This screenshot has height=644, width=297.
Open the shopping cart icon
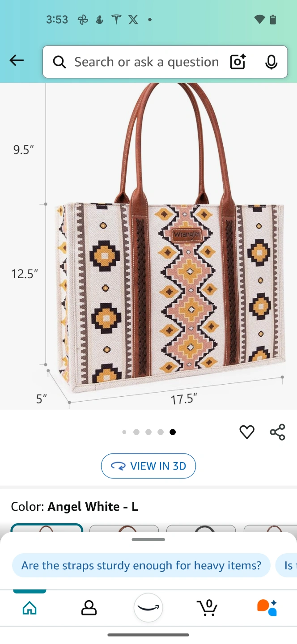(x=207, y=608)
